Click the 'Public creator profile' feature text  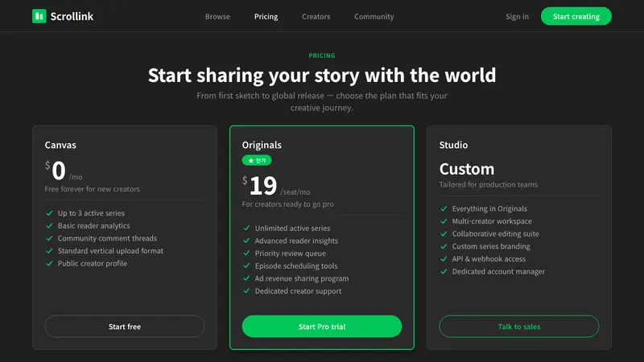pos(93,264)
